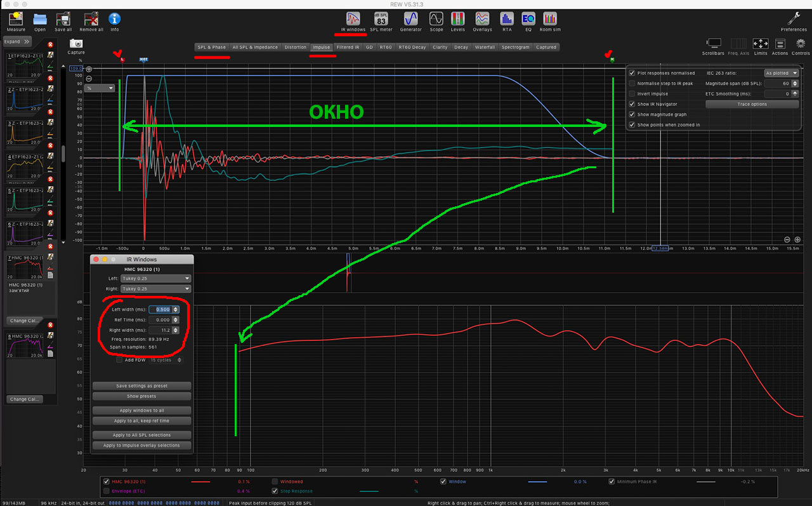
Task: Switch to the Waterfall tab
Action: [x=485, y=47]
